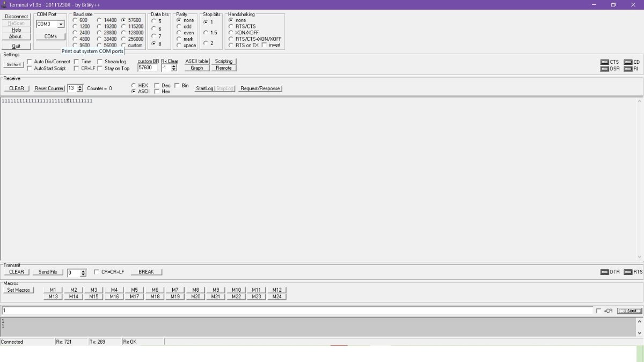Select 115200 baud rate

pyautogui.click(x=125, y=26)
